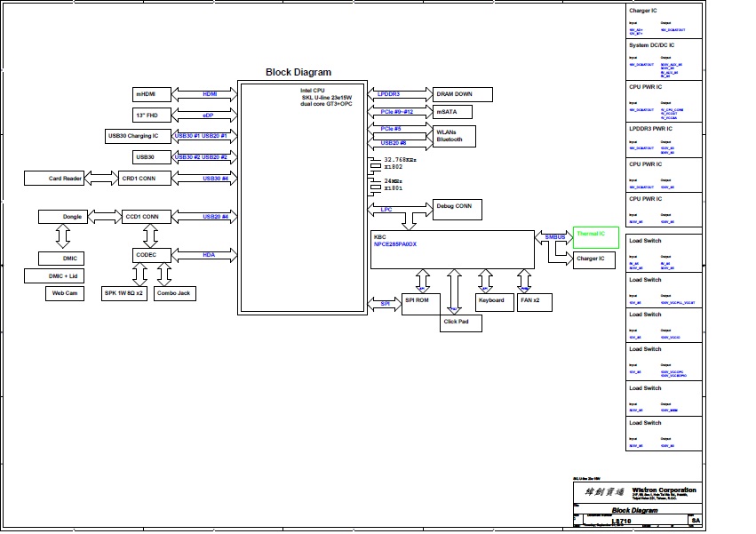Select the Card Reader block

pyautogui.click(x=66, y=179)
